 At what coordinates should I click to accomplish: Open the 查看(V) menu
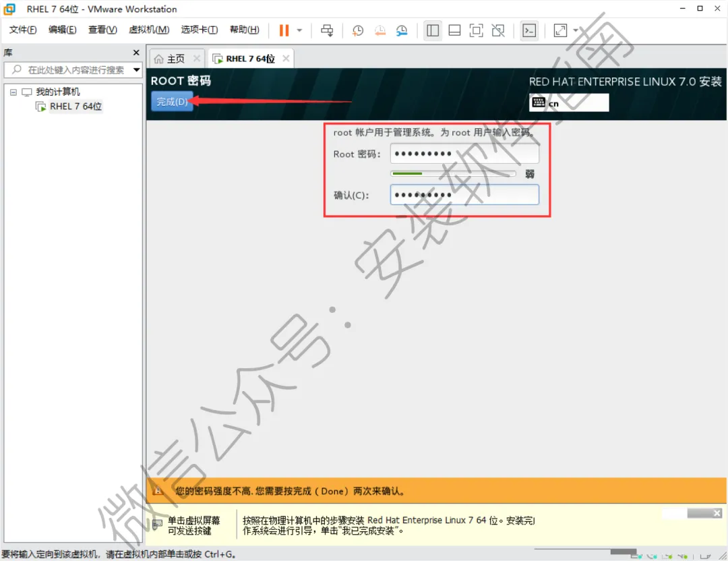tap(102, 30)
